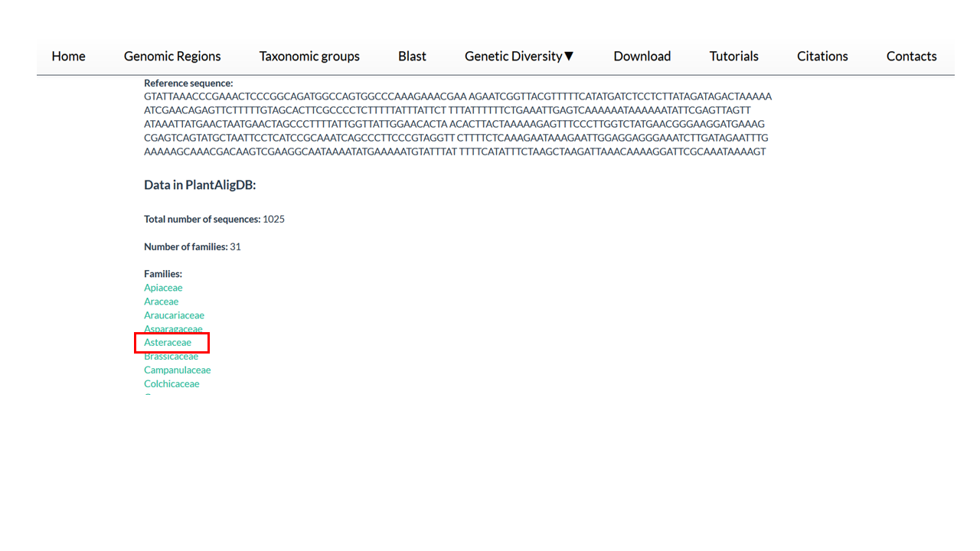Viewport: 980px width, 551px height.
Task: Open the Download page
Action: [642, 56]
